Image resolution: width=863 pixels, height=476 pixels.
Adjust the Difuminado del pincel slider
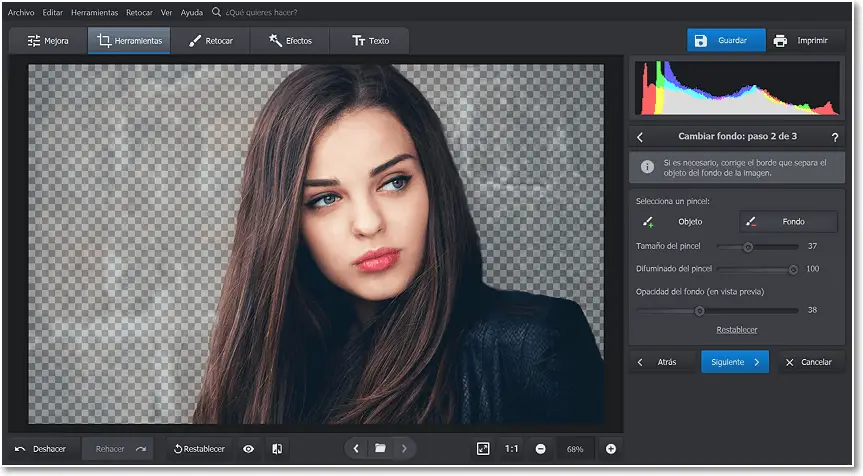click(x=757, y=270)
